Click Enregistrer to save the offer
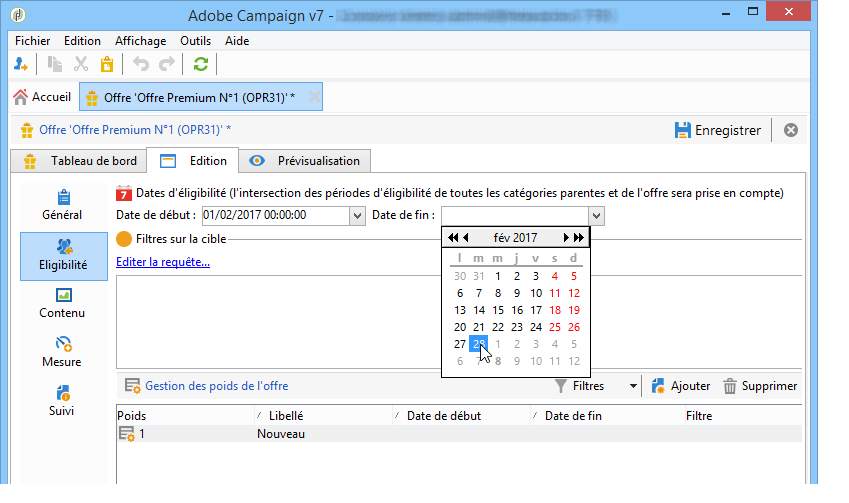The width and height of the screenshot is (849, 503). point(717,130)
